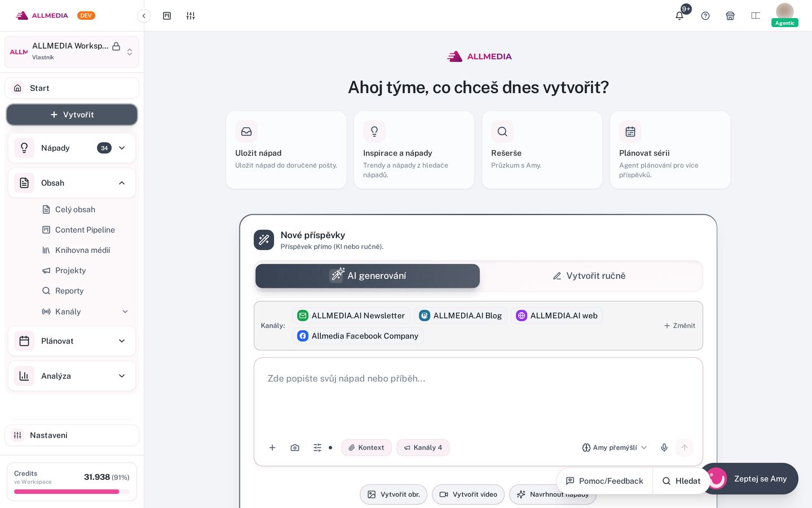Viewport: 812px width, 508px height.
Task: Click the Kanály 4 button
Action: tap(423, 448)
